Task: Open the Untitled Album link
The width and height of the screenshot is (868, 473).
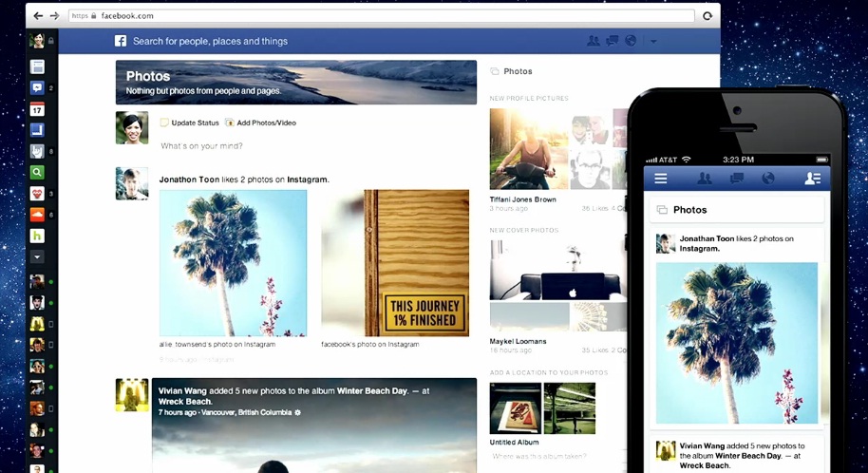Action: tap(514, 443)
